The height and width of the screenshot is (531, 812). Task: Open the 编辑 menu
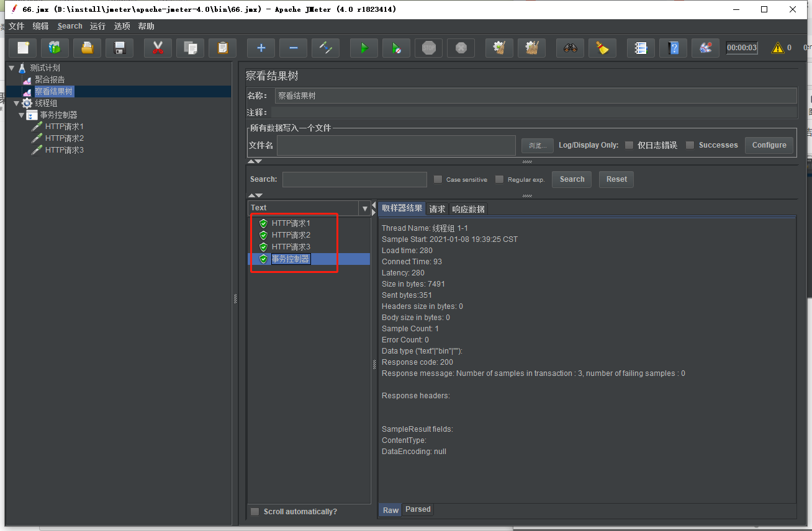click(40, 26)
